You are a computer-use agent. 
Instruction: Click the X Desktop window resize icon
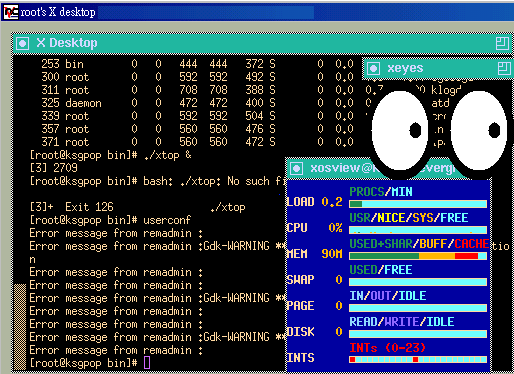(502, 44)
